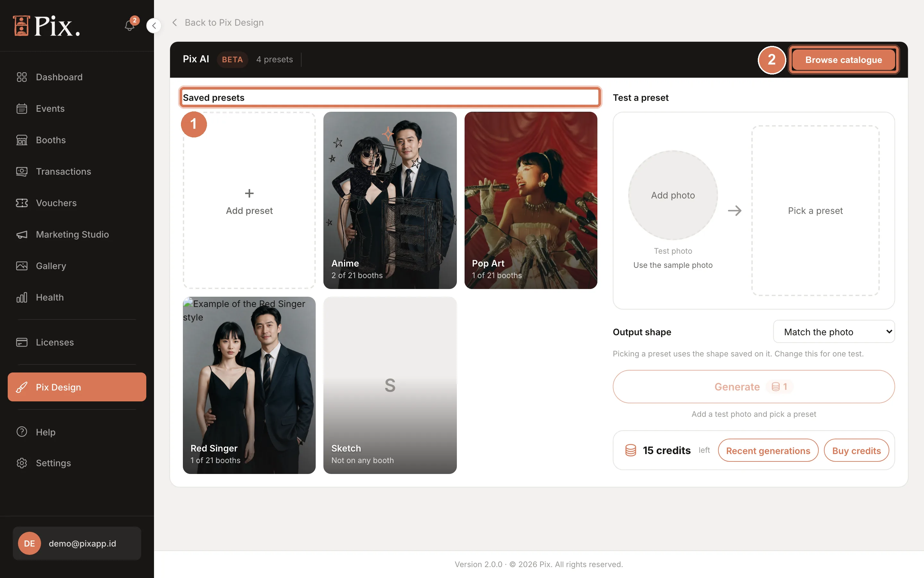Click the Browse catalogue button
This screenshot has height=578, width=924.
843,60
